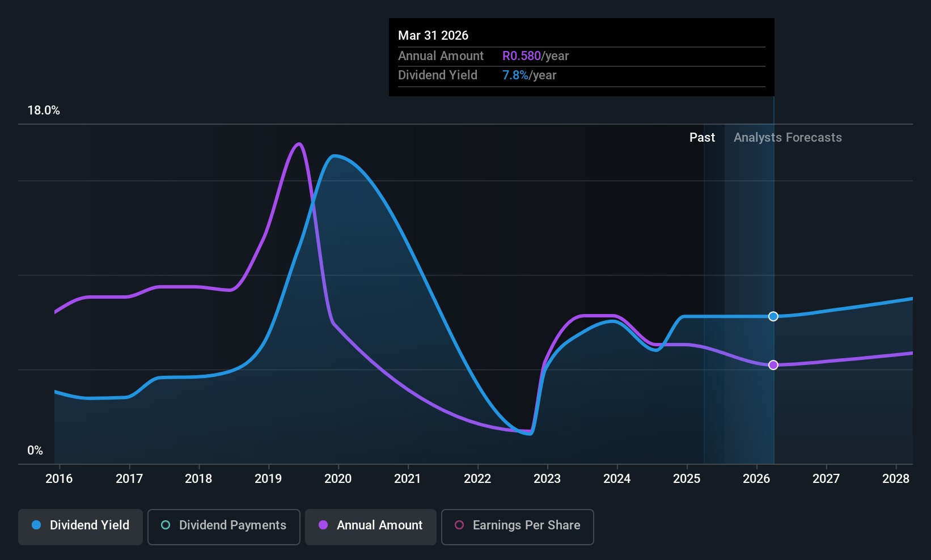This screenshot has width=931, height=560.
Task: Click the 18.0% y-axis label
Action: (x=44, y=111)
